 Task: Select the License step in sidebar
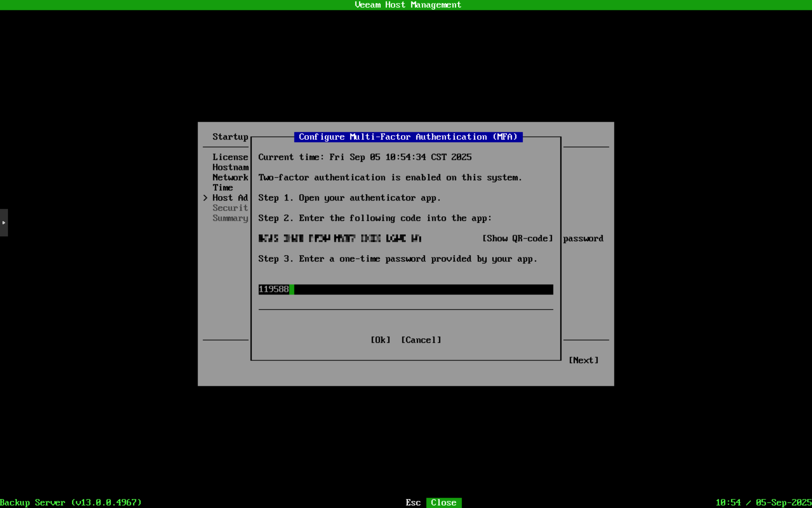pyautogui.click(x=230, y=157)
